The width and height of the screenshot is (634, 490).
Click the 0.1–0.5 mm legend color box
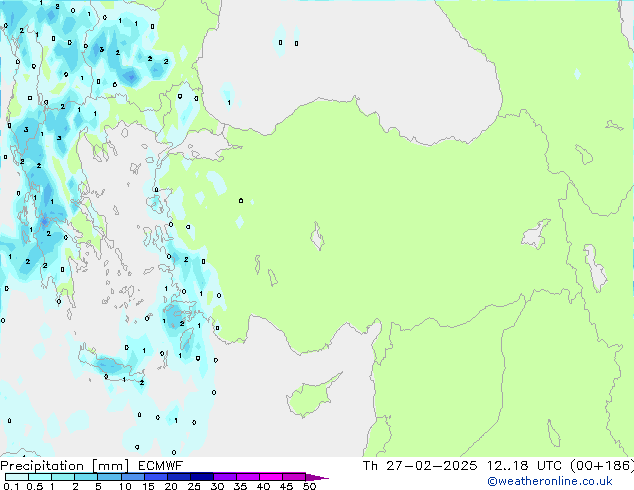coord(17,477)
